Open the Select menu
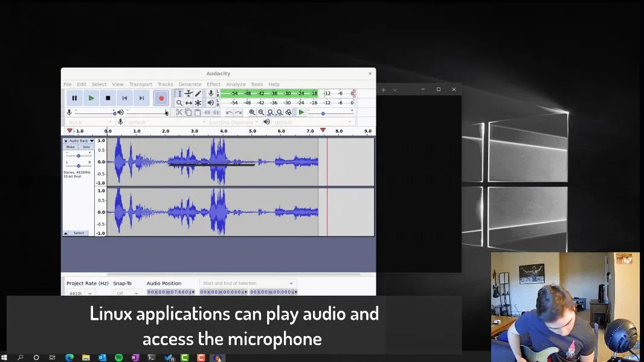Image resolution: width=644 pixels, height=362 pixels. [x=99, y=84]
